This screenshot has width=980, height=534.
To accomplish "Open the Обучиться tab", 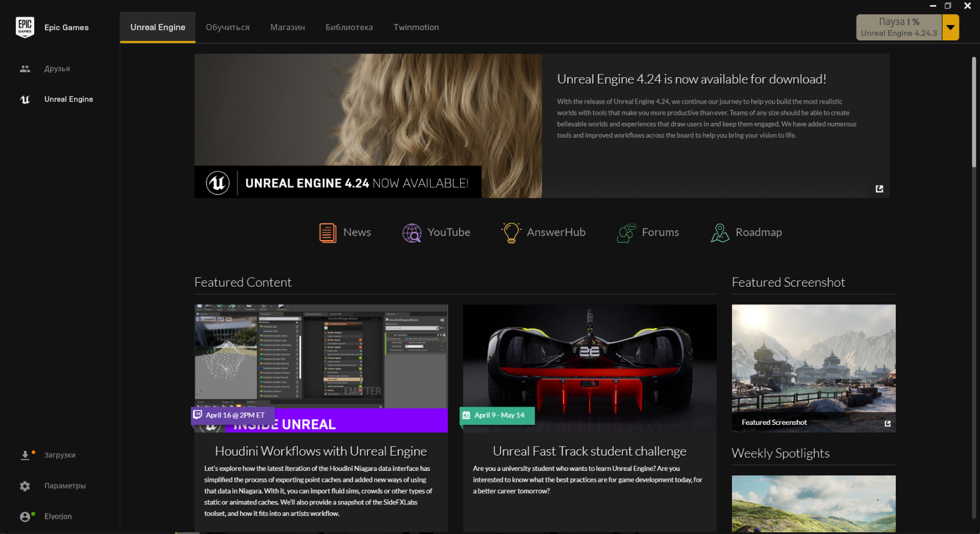I will point(228,27).
